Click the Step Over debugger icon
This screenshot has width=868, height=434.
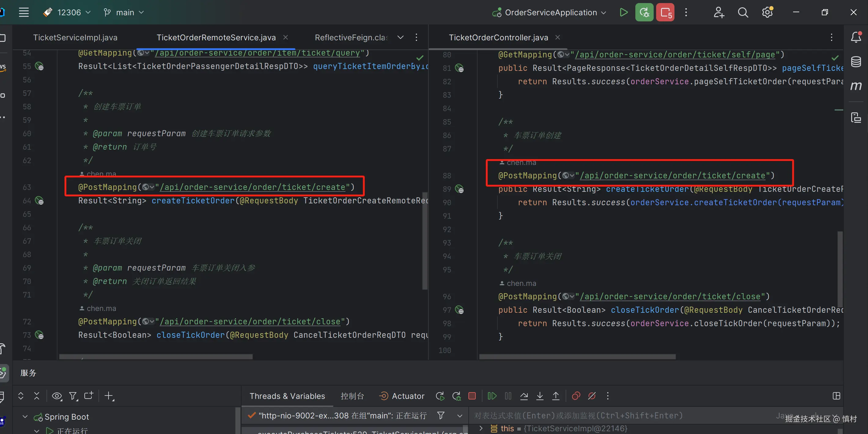coord(524,396)
